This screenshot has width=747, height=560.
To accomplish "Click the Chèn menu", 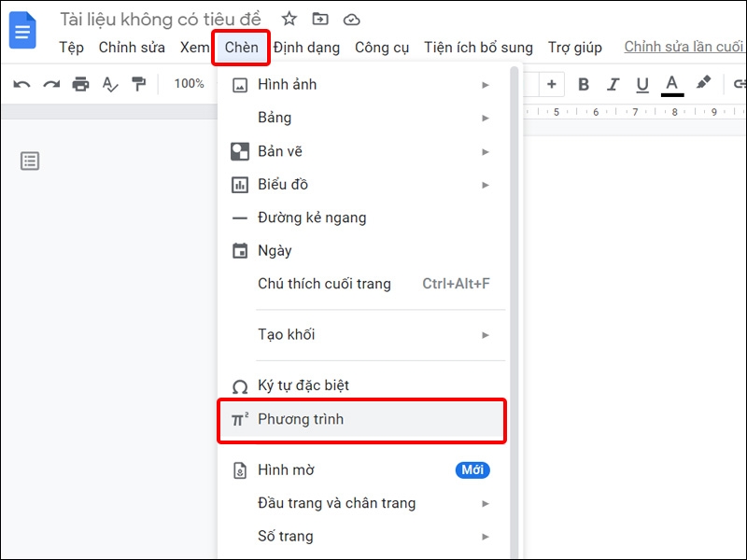I will coord(242,48).
